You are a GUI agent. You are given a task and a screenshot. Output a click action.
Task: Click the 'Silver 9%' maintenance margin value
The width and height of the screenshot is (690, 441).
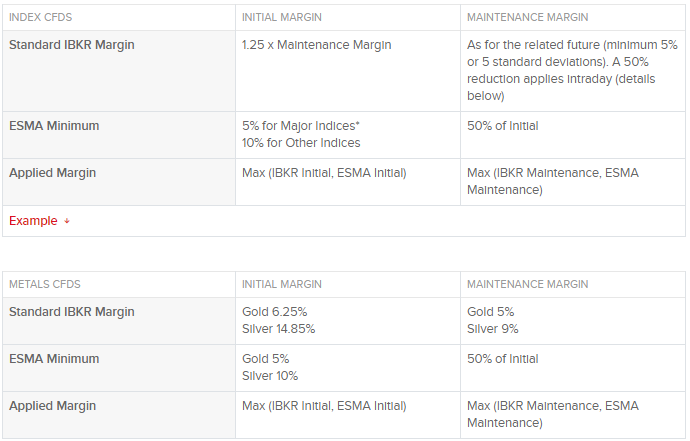coord(493,329)
